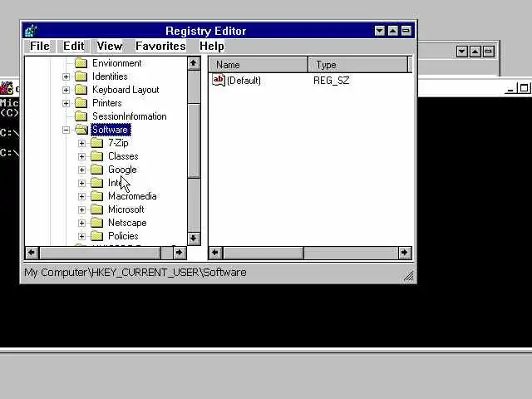Screen dimensions: 532x399
Task: Expand the Printers key
Action: 66,103
